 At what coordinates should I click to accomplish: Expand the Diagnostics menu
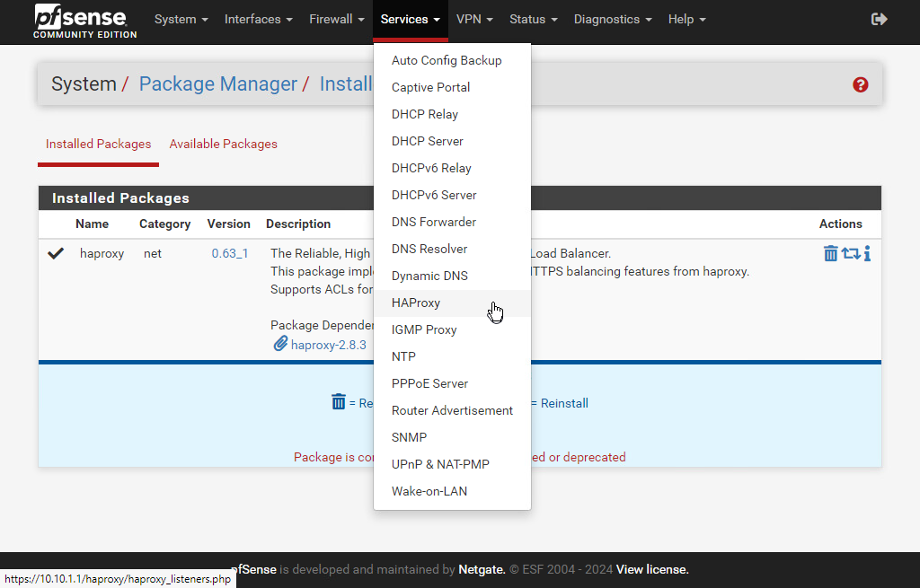(613, 20)
